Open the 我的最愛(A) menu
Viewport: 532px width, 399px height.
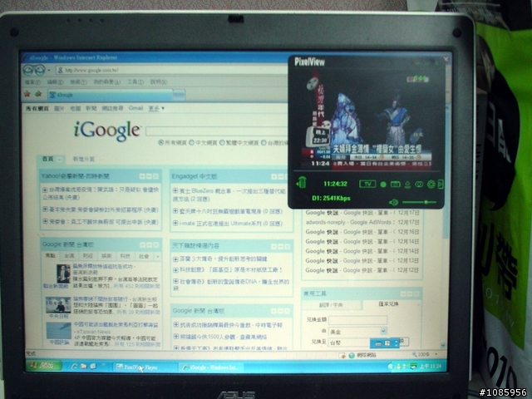coord(107,82)
